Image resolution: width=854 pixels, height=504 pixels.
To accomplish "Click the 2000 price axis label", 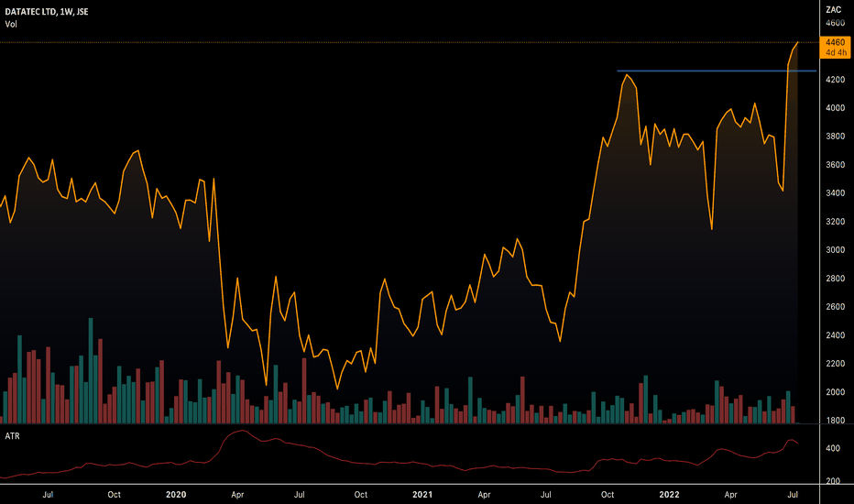I will pos(835,392).
